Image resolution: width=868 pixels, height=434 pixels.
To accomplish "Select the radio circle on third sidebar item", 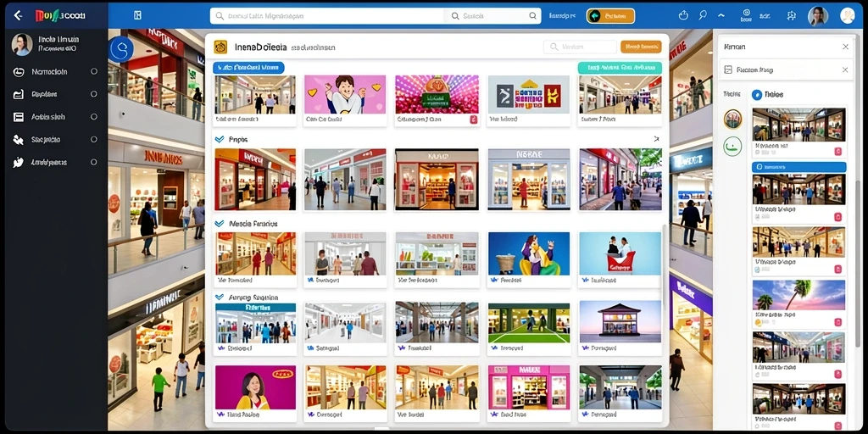I will pos(93,117).
